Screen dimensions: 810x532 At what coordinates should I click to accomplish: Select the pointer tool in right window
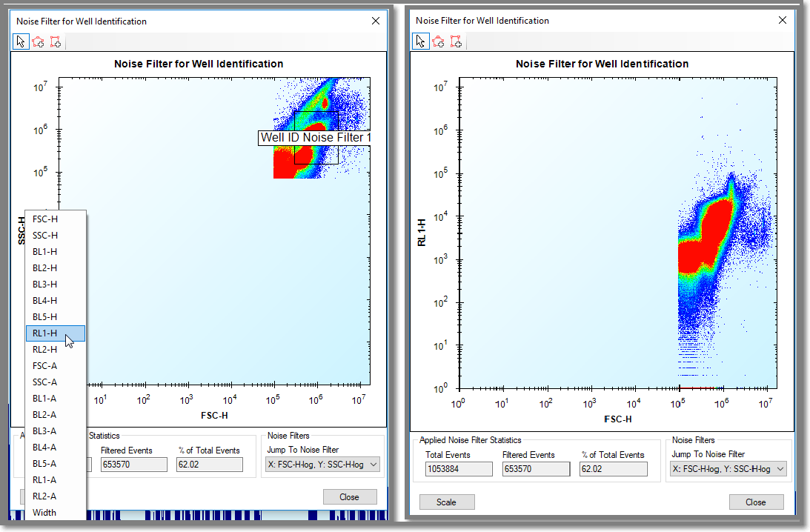[x=422, y=41]
